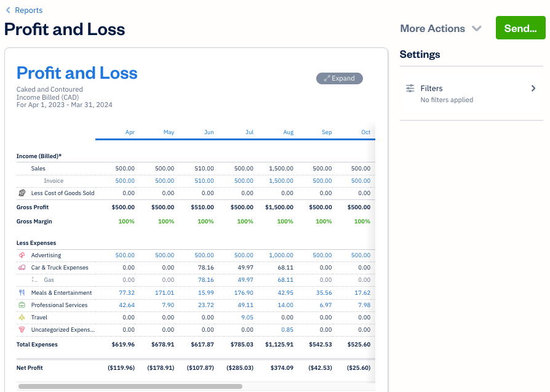Navigate back via the Reports link
Viewport: 550px width, 392px height.
[x=27, y=10]
